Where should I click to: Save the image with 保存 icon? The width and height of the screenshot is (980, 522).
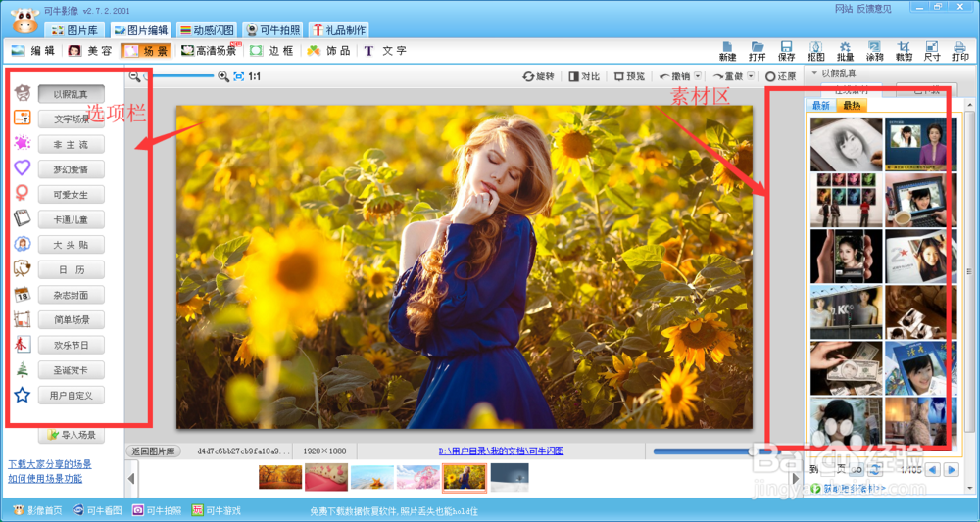pos(787,51)
